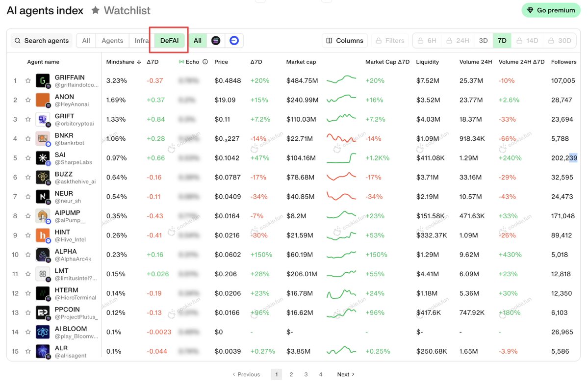Open the locked Filters menu
This screenshot has height=389, width=588.
point(390,41)
